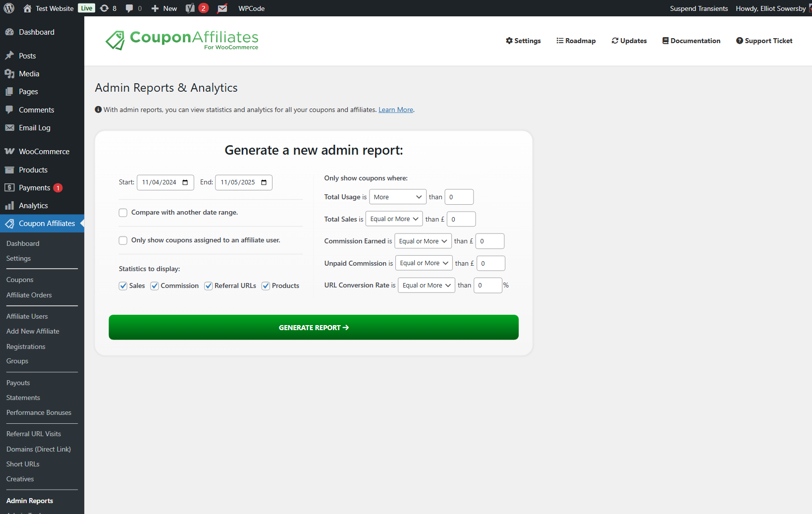Uncheck the Products statistics checkbox

[266, 286]
